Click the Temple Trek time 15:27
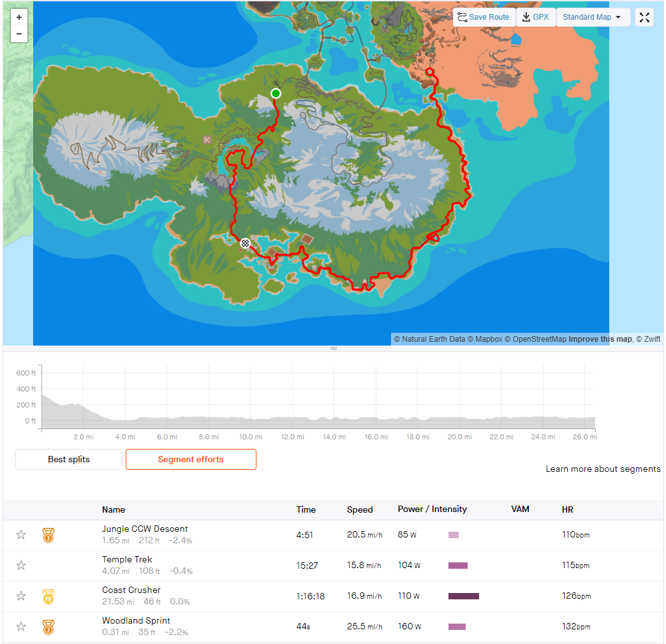 (307, 566)
